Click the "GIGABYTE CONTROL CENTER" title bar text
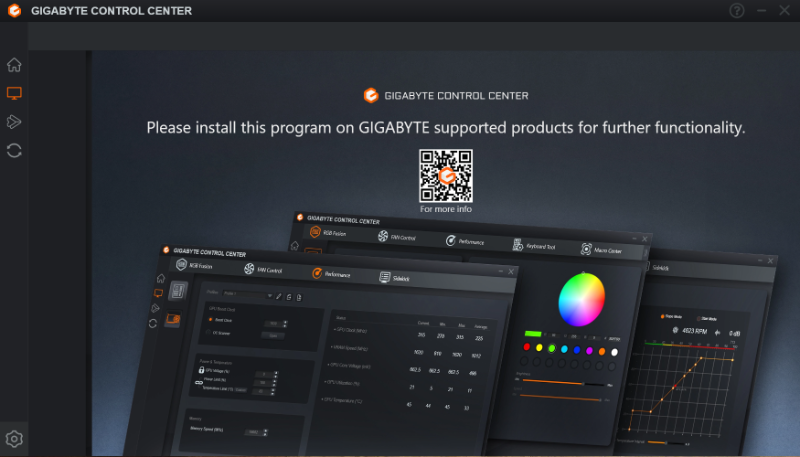 [x=111, y=11]
